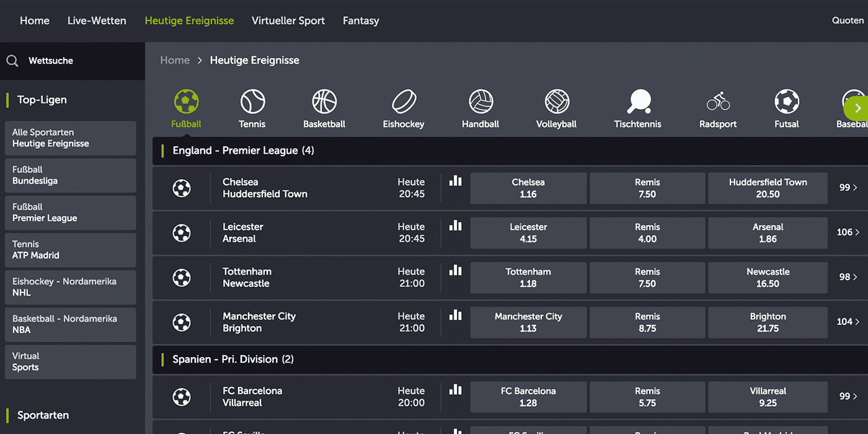
Task: Open statistics for Chelsea vs Huddersfield Town
Action: 456,180
